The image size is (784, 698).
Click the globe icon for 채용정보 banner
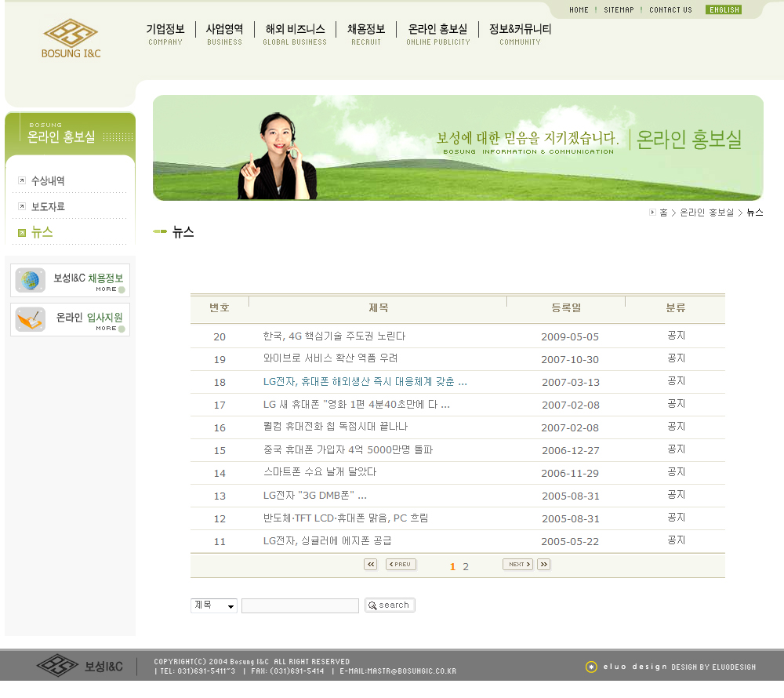pos(30,280)
